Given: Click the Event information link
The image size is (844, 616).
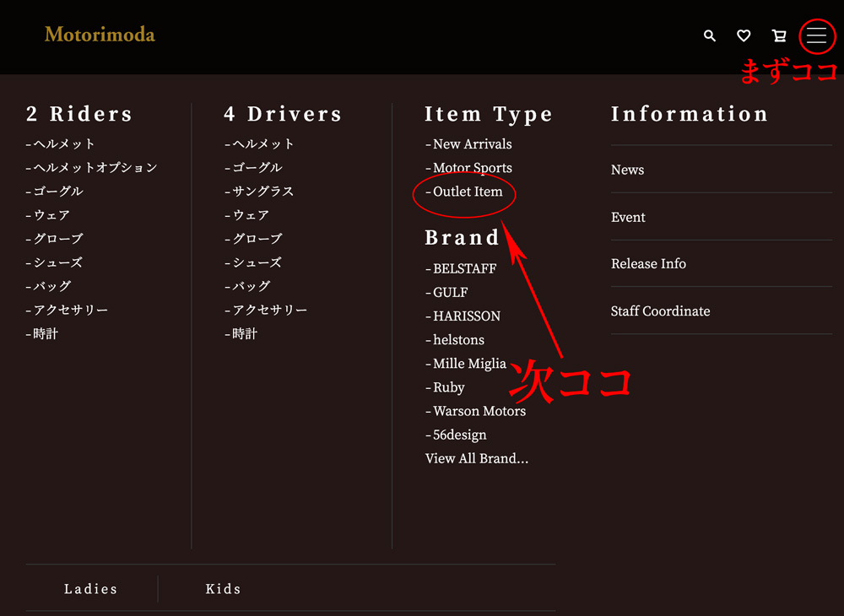Looking at the screenshot, I should [628, 217].
